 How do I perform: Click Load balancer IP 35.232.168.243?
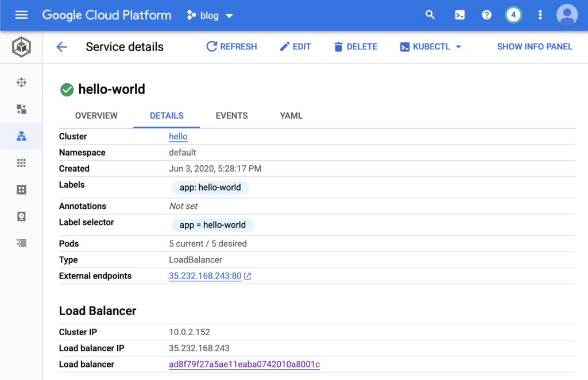pos(199,348)
